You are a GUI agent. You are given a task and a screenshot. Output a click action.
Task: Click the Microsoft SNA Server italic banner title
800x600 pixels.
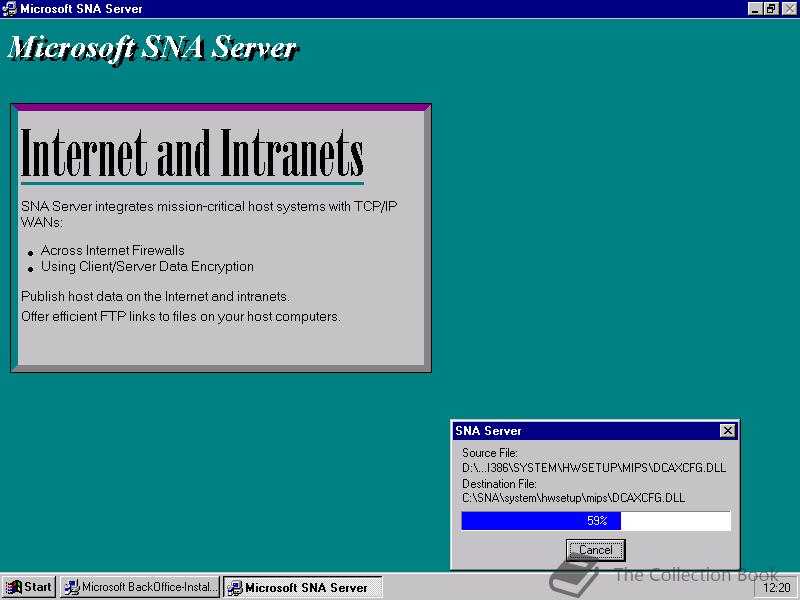[x=153, y=48]
